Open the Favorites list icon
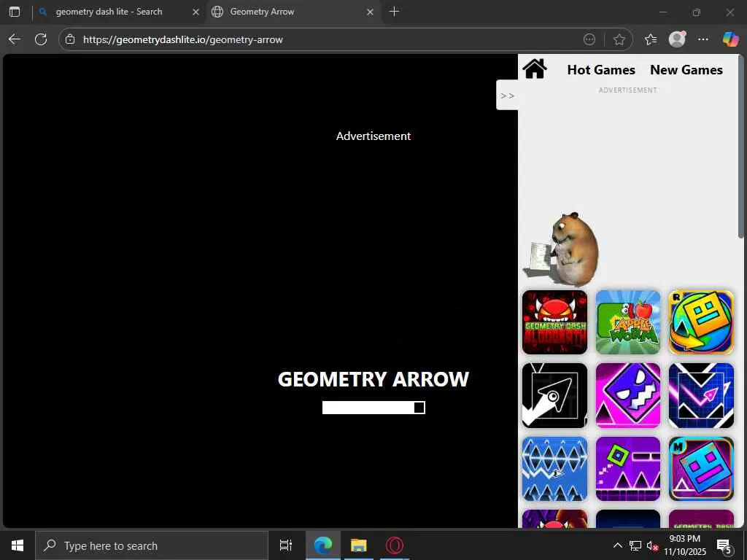Image resolution: width=747 pixels, height=560 pixels. (x=650, y=39)
